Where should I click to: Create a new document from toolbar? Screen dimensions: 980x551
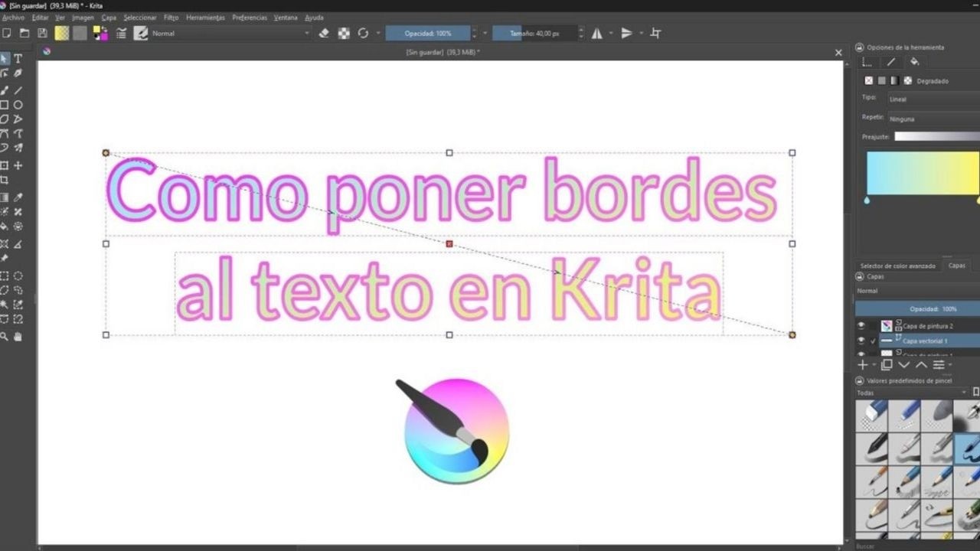tap(7, 33)
